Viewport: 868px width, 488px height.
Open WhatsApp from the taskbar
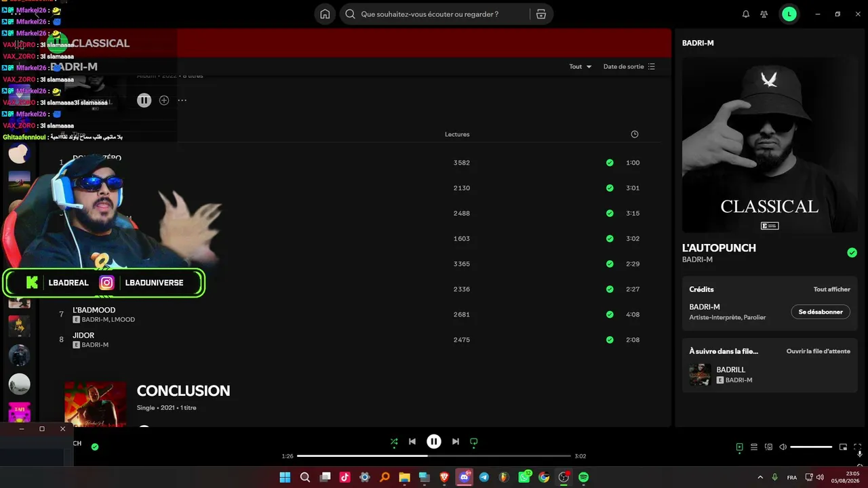pos(524,477)
